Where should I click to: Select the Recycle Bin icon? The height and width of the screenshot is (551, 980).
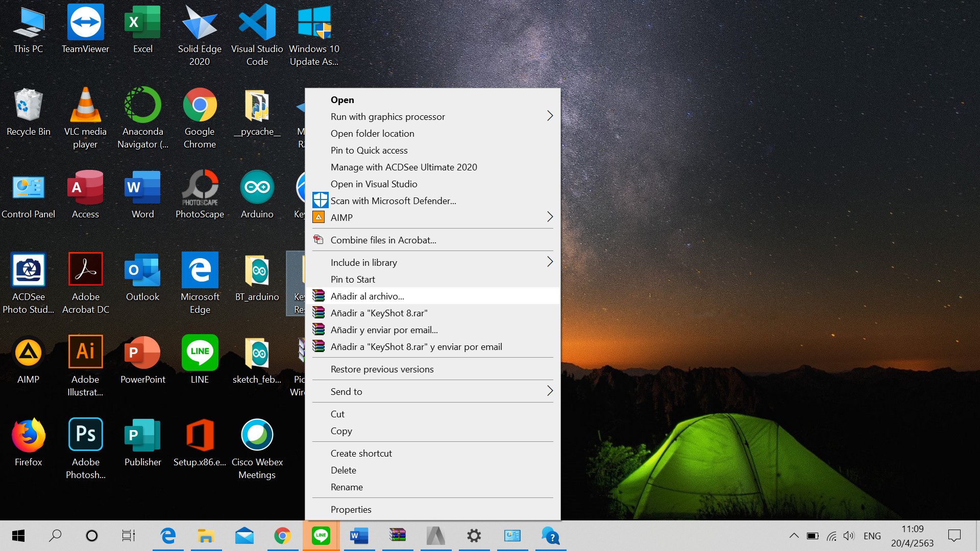coord(29,112)
